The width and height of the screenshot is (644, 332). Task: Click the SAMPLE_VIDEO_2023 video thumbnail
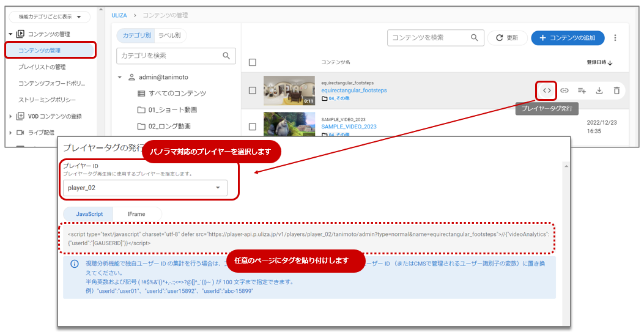point(289,124)
